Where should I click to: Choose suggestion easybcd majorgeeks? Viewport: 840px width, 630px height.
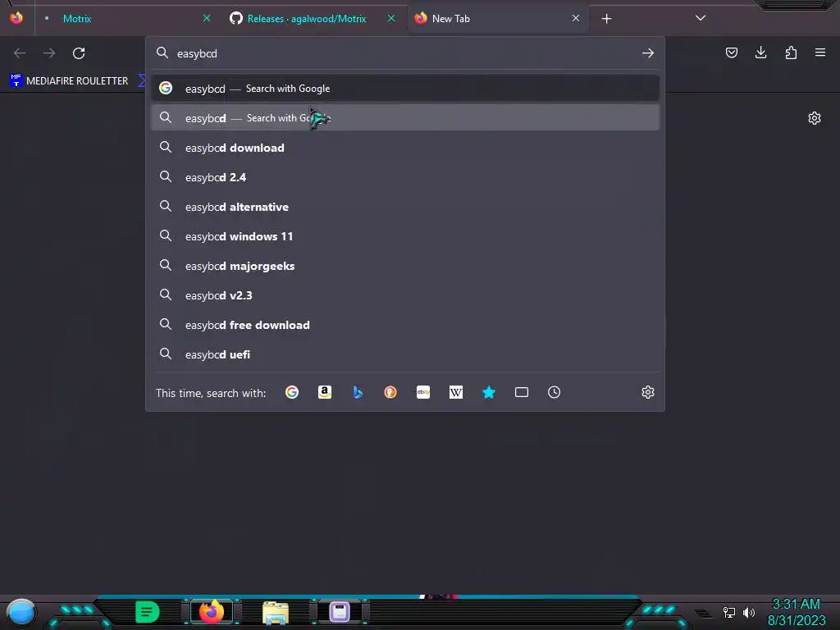click(405, 266)
